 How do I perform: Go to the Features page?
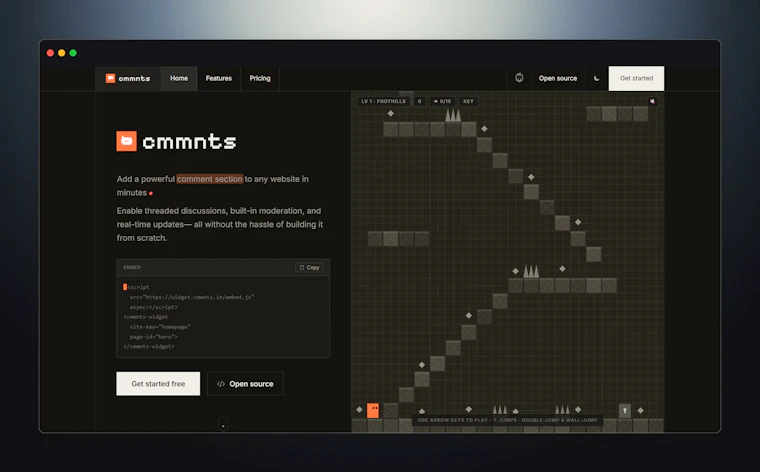point(219,79)
